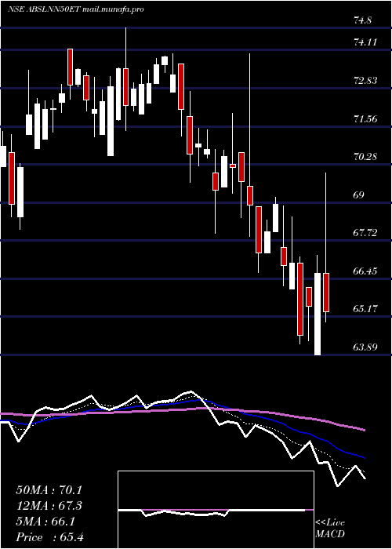Click the last red candlestick on the chart
Screen dimensions: 392x549
click(x=326, y=293)
